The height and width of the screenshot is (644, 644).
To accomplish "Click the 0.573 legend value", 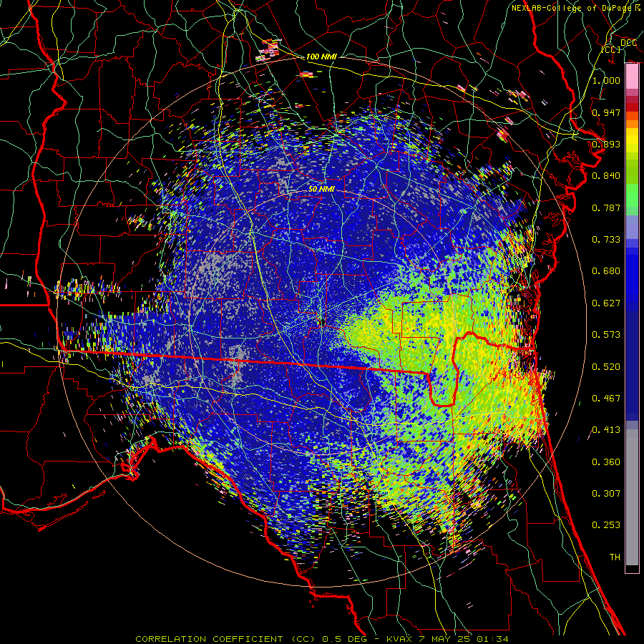I will 606,335.
